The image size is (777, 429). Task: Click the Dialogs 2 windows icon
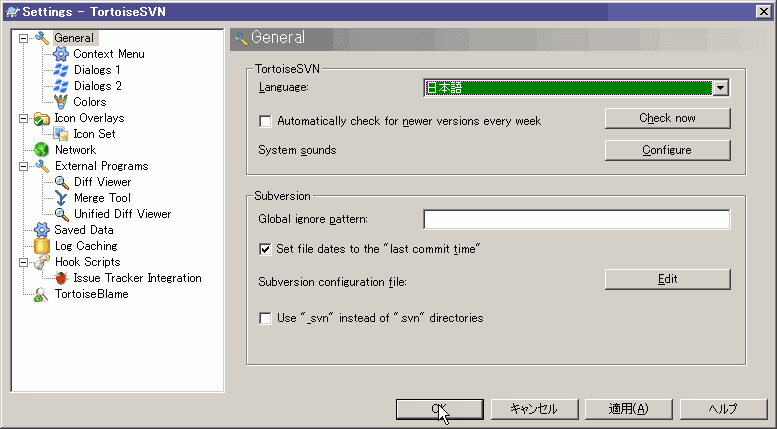60,86
